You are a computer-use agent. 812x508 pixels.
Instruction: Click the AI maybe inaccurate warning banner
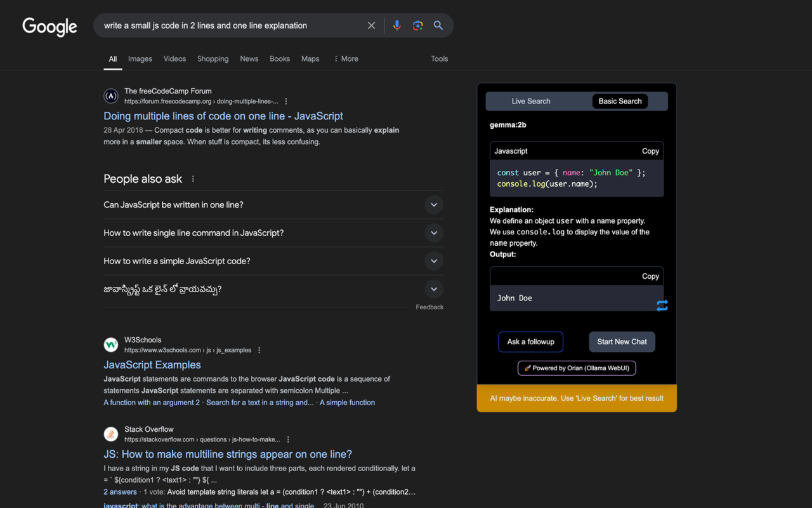[x=577, y=398]
